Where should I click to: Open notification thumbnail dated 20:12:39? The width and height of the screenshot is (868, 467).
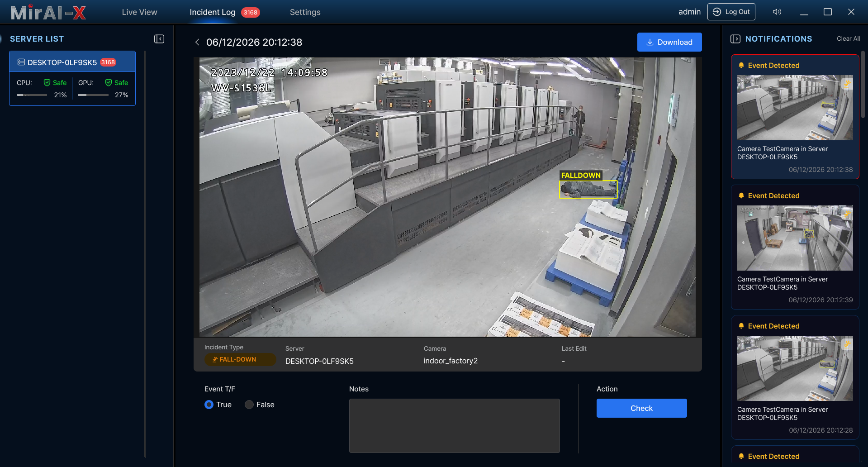(795, 238)
